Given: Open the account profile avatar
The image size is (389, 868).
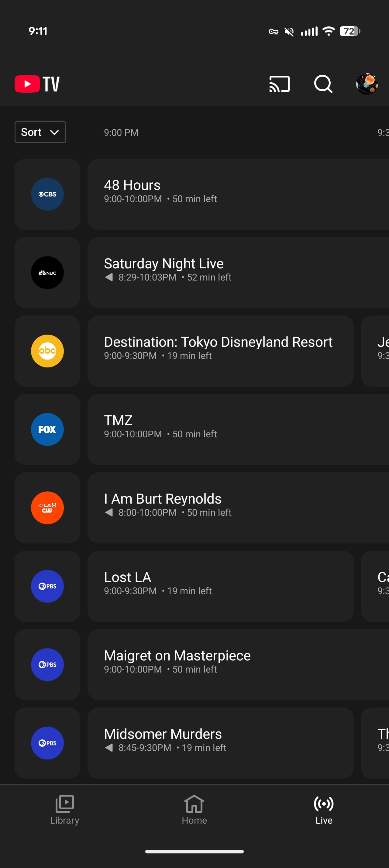Looking at the screenshot, I should [367, 84].
